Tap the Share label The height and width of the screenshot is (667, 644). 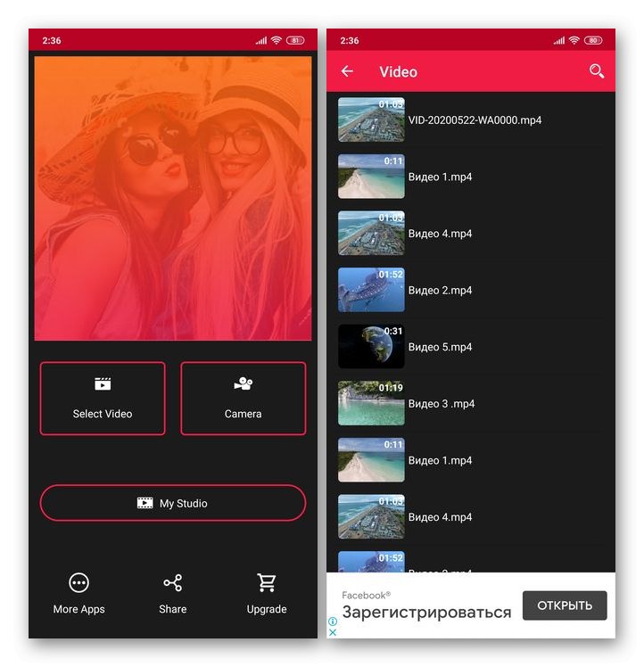173,609
